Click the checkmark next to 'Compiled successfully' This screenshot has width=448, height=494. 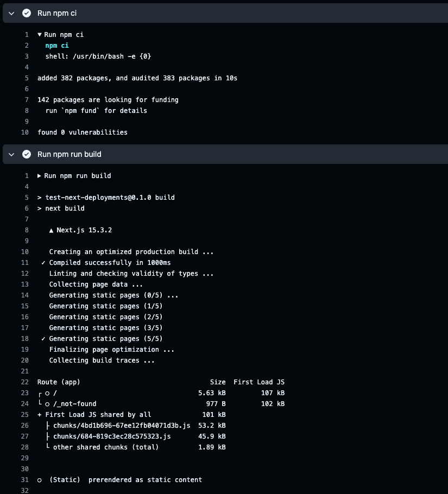[x=43, y=263]
